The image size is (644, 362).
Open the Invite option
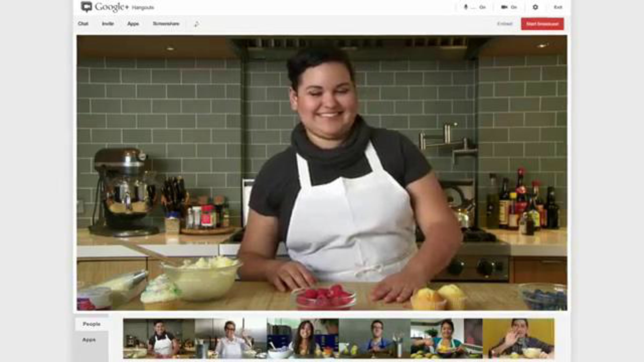tap(108, 24)
